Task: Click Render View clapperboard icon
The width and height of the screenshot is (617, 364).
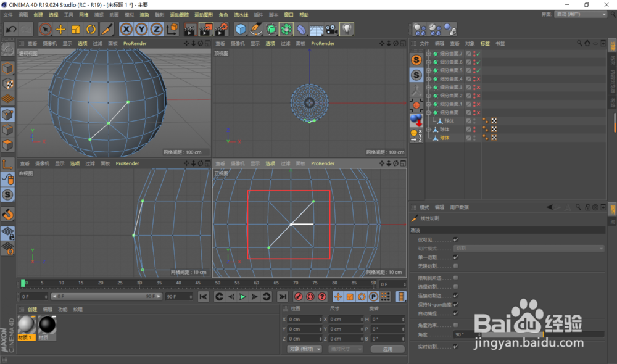Action: [x=190, y=29]
